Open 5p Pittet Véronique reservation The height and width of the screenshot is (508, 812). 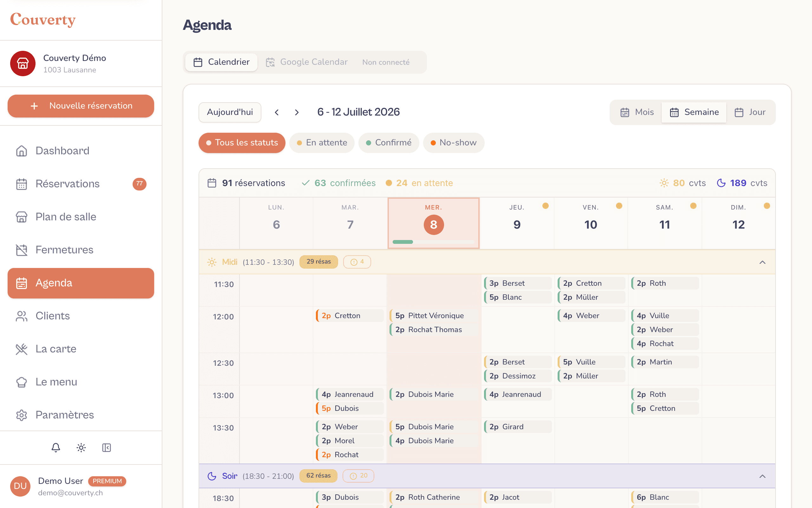tap(434, 316)
